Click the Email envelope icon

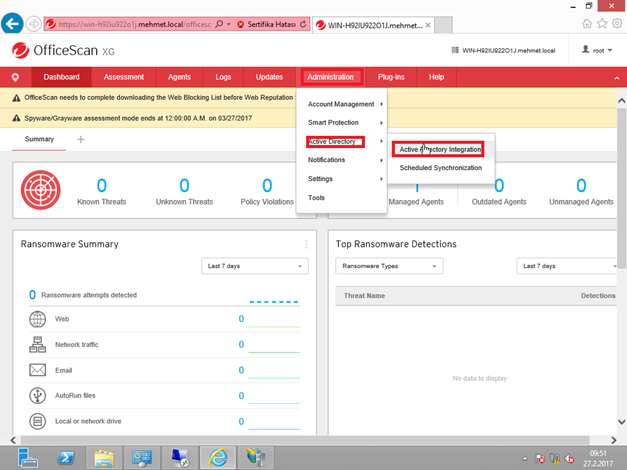[x=38, y=370]
